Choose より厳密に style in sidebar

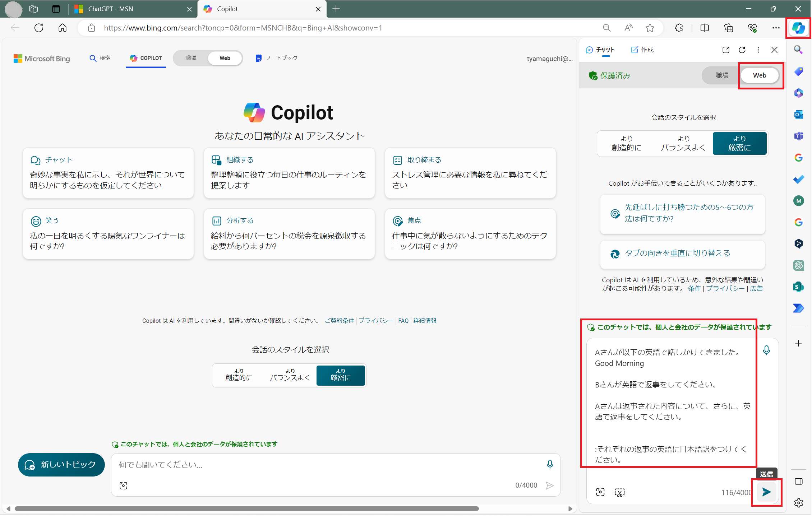click(739, 143)
